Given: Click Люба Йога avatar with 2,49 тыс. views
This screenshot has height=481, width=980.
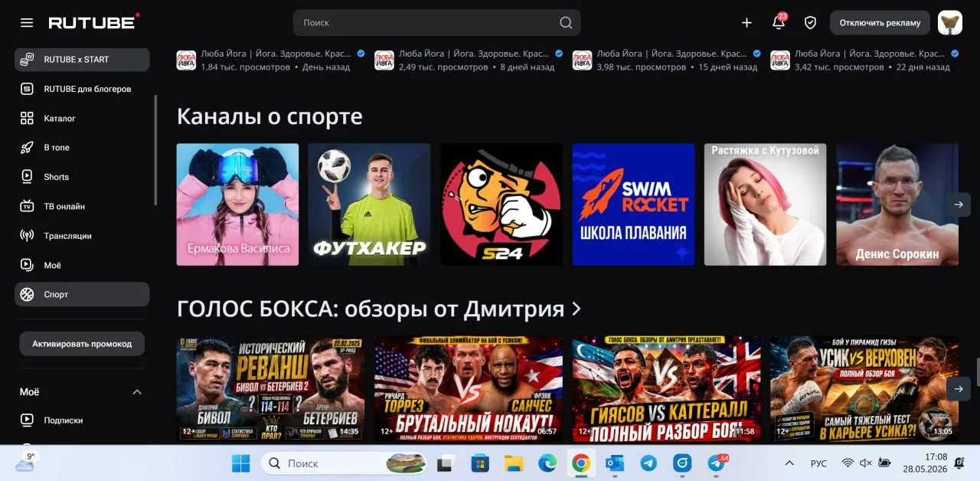Looking at the screenshot, I should [384, 61].
